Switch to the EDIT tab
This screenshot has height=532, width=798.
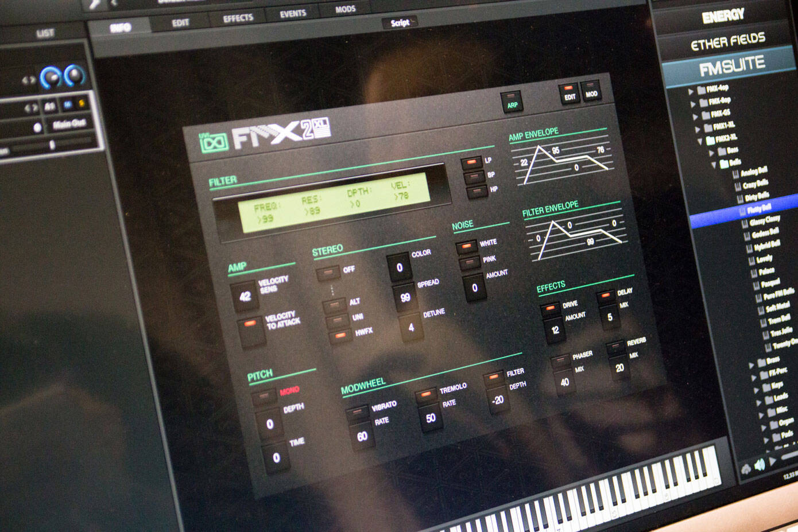(180, 22)
